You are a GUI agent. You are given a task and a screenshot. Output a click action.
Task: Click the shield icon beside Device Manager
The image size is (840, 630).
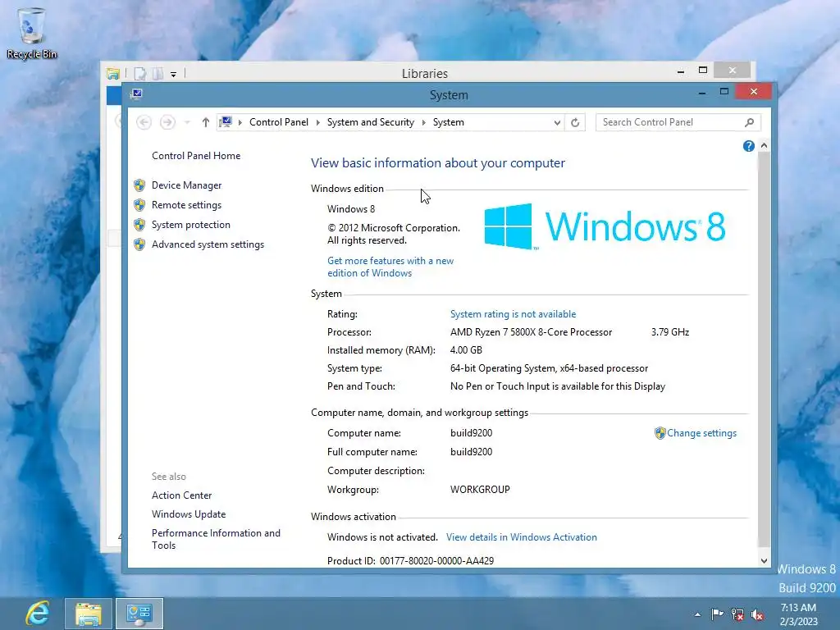[139, 185]
